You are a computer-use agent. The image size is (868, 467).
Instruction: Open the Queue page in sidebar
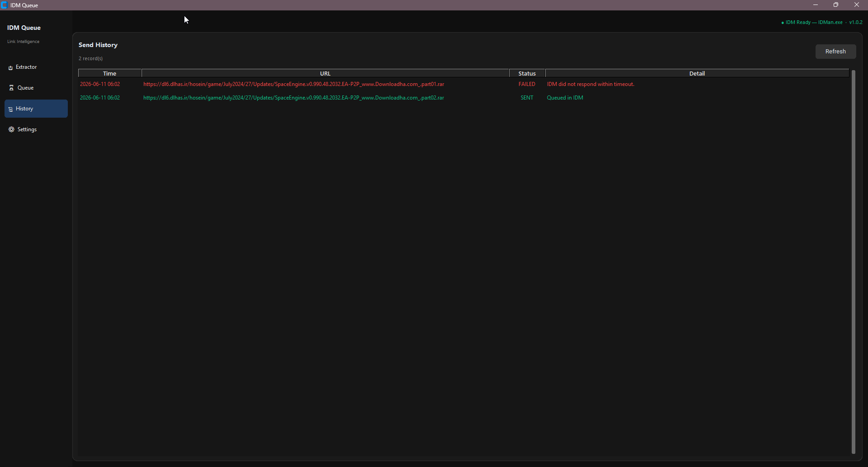pos(36,88)
